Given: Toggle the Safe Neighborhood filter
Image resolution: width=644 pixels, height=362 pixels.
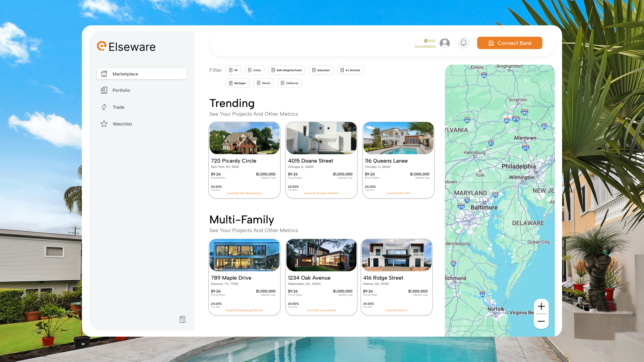Looking at the screenshot, I should coord(286,70).
